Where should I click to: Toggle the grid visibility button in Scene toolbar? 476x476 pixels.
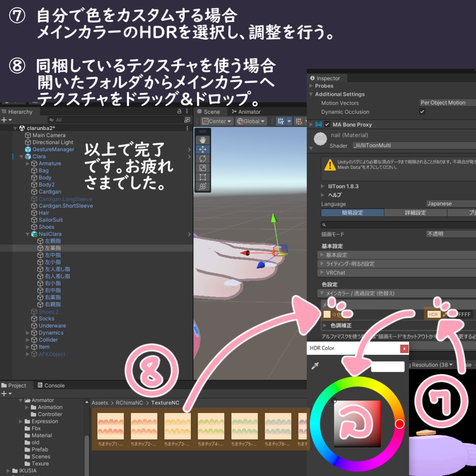pyautogui.click(x=281, y=121)
